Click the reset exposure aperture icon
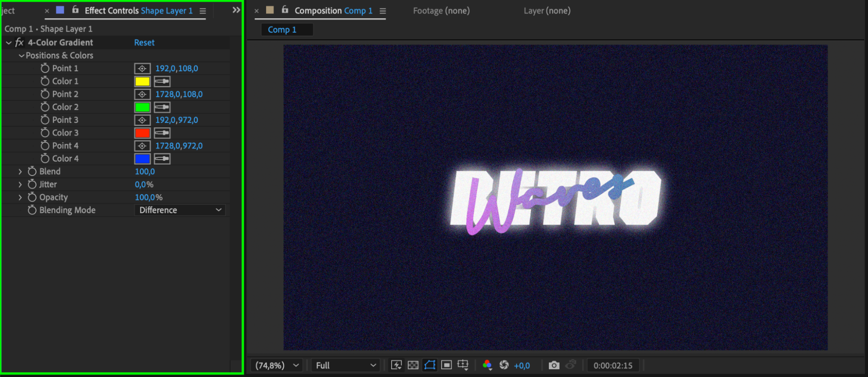The width and height of the screenshot is (868, 377). [x=504, y=365]
